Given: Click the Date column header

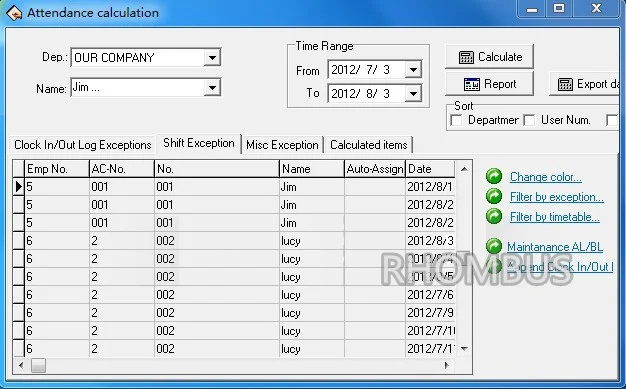Looking at the screenshot, I should 430,169.
